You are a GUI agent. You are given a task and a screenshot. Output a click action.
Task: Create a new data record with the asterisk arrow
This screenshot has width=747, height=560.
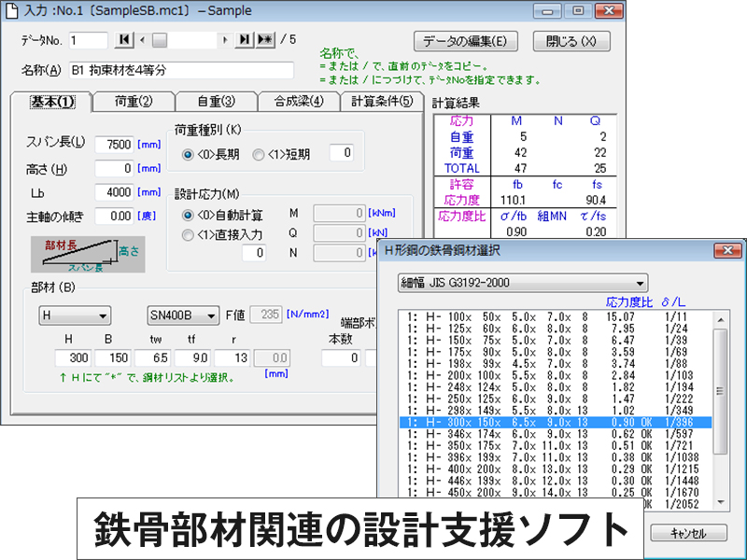[x=265, y=40]
